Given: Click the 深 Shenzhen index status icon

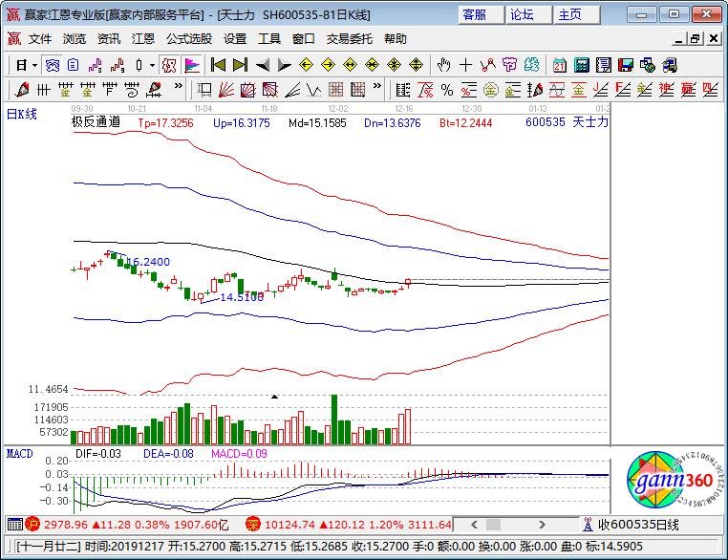Looking at the screenshot, I should tap(253, 525).
